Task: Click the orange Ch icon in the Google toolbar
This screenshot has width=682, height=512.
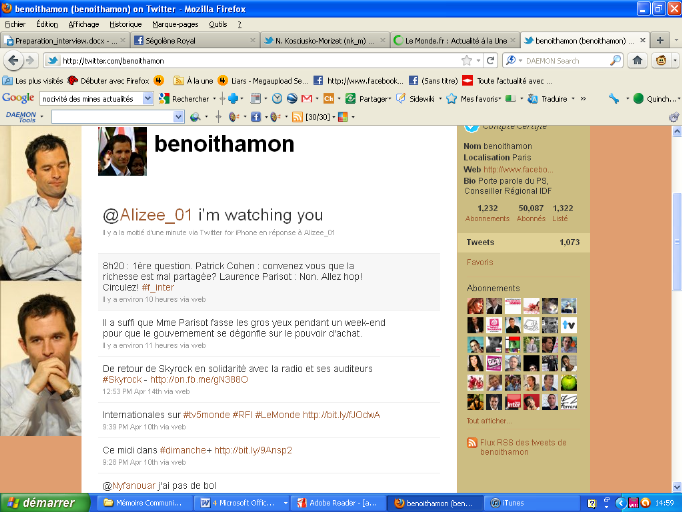Action: (x=329, y=99)
